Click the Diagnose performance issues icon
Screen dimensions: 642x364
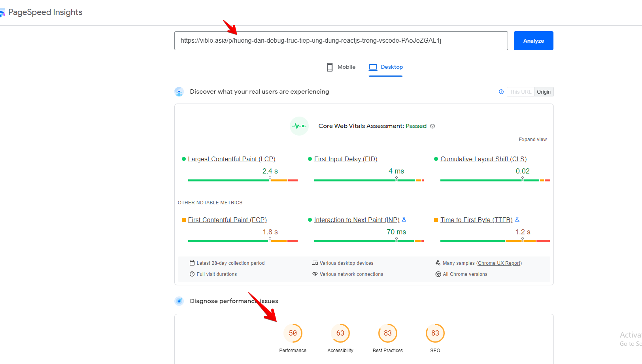point(179,301)
